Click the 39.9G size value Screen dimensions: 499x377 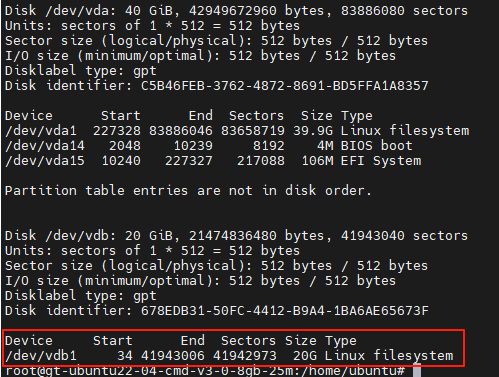[x=313, y=131]
